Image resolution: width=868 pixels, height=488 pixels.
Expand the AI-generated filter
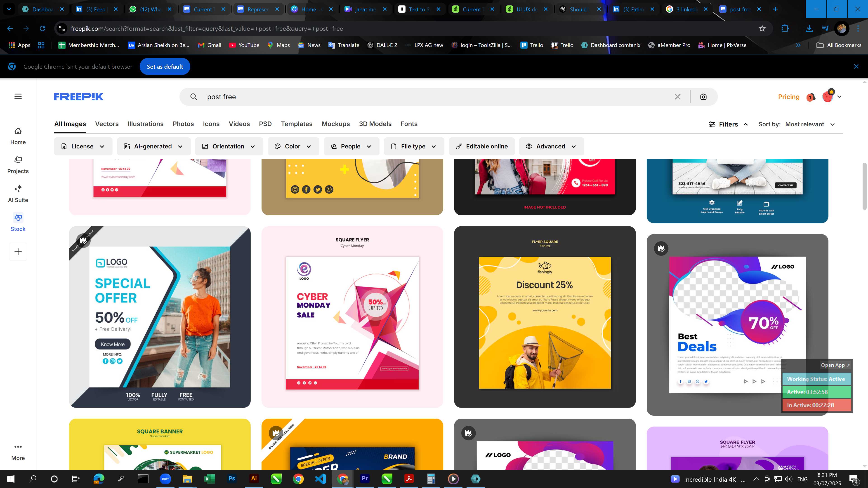[x=154, y=146]
